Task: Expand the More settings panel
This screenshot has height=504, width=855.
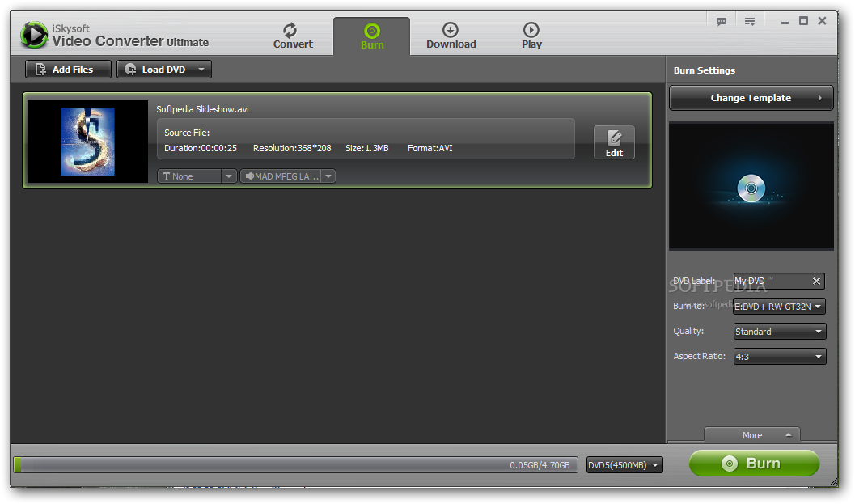Action: tap(752, 434)
